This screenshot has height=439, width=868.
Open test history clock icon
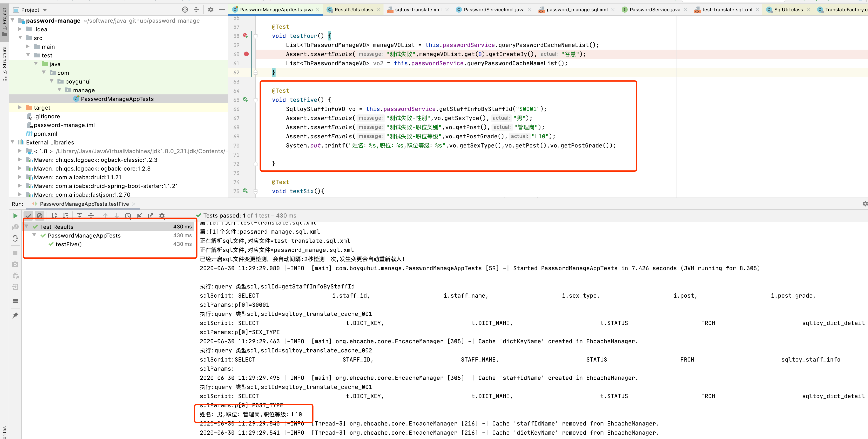(x=128, y=216)
